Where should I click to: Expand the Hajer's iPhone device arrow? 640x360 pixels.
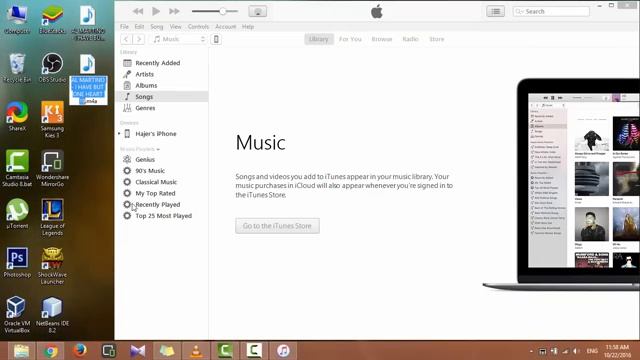[x=119, y=133]
